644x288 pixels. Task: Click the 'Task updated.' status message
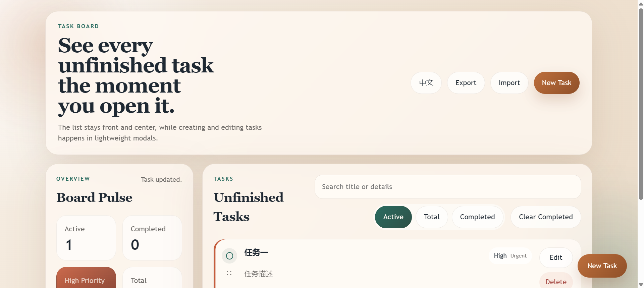161,179
